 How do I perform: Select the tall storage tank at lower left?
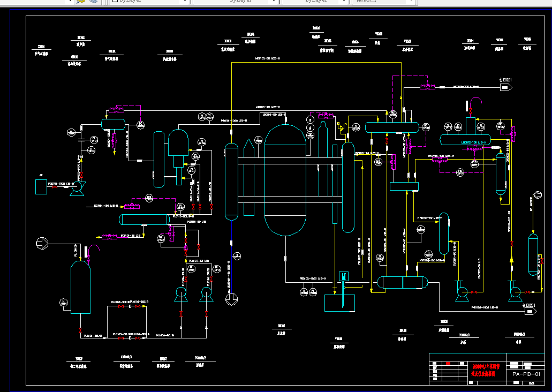point(81,287)
